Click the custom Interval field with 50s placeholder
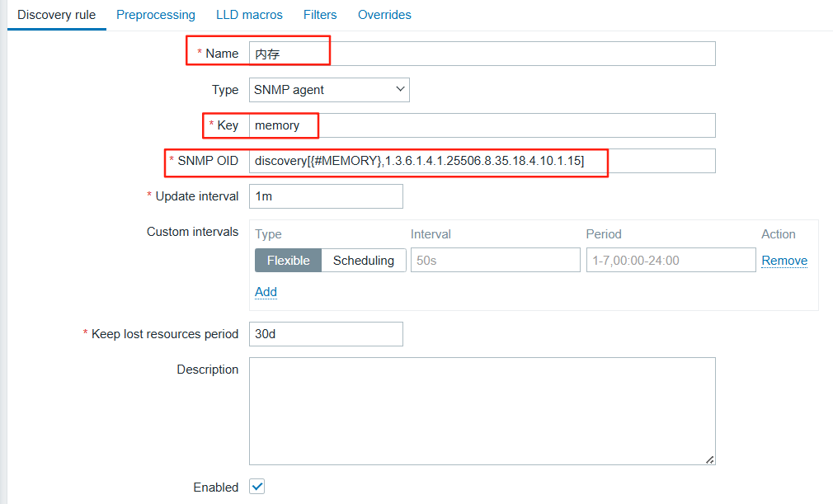833x504 pixels. tap(495, 261)
